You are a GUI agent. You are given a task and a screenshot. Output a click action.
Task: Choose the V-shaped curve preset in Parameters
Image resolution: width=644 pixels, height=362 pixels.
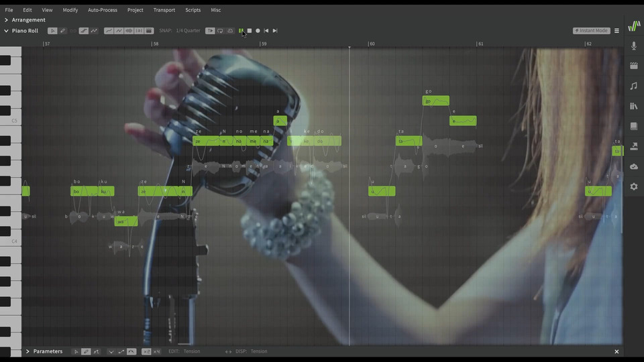coord(111,351)
